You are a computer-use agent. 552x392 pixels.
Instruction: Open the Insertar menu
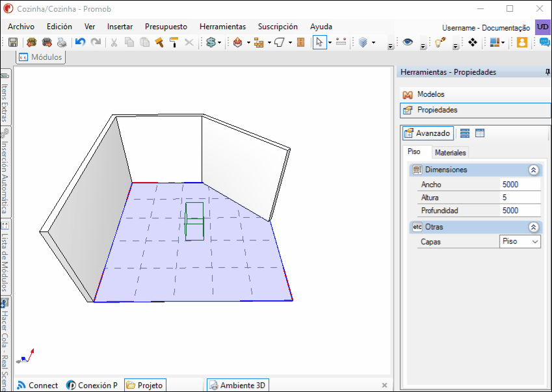[120, 27]
